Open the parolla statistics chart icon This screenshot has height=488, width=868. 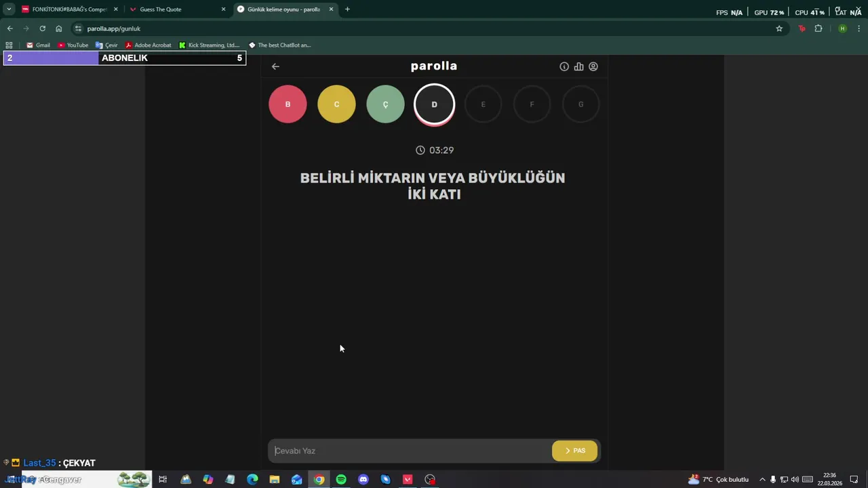coord(578,66)
